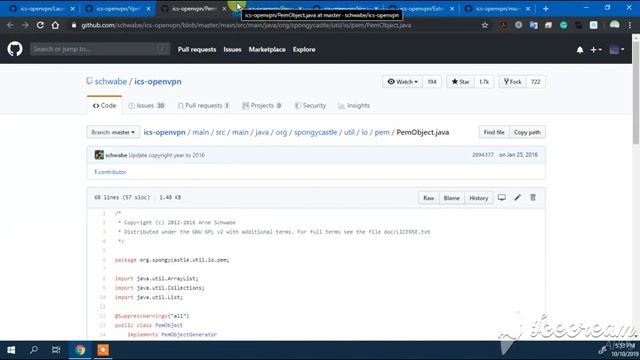The image size is (640, 360).
Task: Open the Issues tab
Action: [x=146, y=106]
